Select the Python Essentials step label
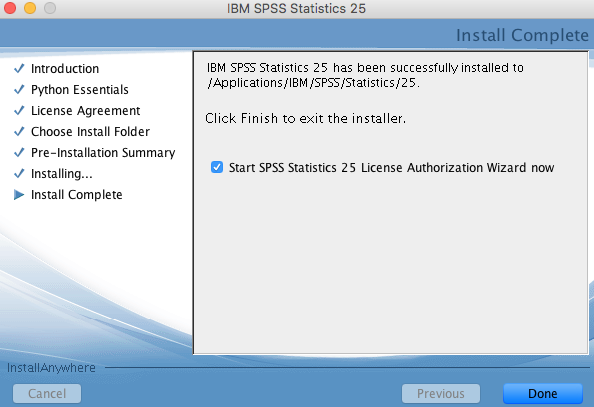 pos(80,90)
